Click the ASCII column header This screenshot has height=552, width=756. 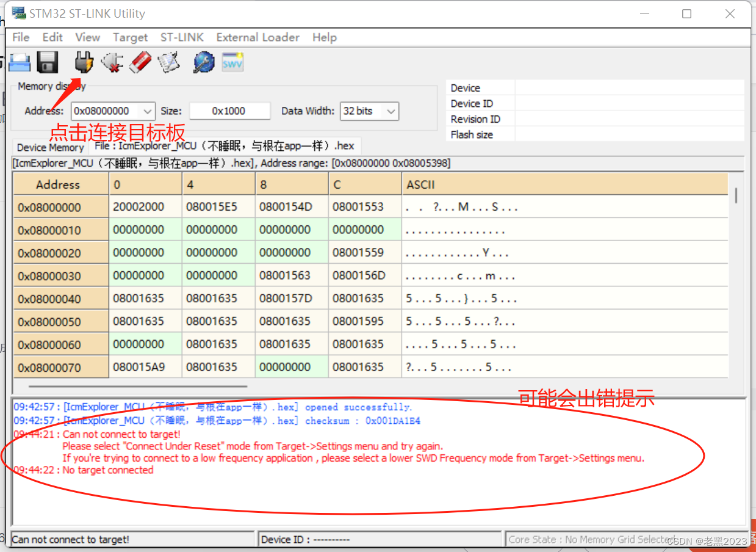point(564,184)
